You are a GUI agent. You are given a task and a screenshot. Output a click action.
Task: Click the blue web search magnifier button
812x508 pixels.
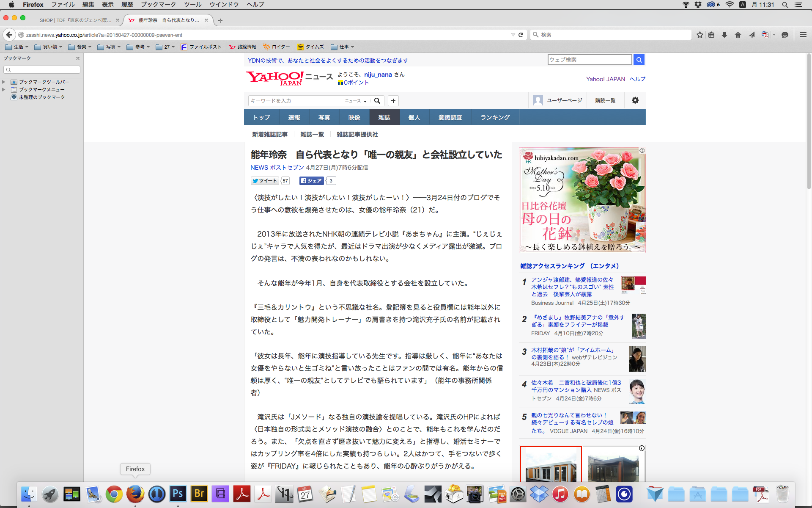point(639,60)
